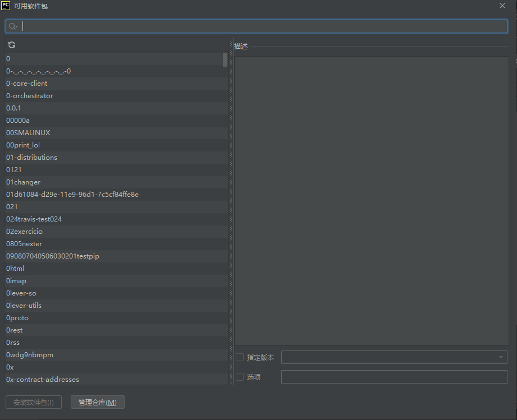Select the 0-core-client package
Viewport: 517px width, 420px height.
pyautogui.click(x=116, y=84)
